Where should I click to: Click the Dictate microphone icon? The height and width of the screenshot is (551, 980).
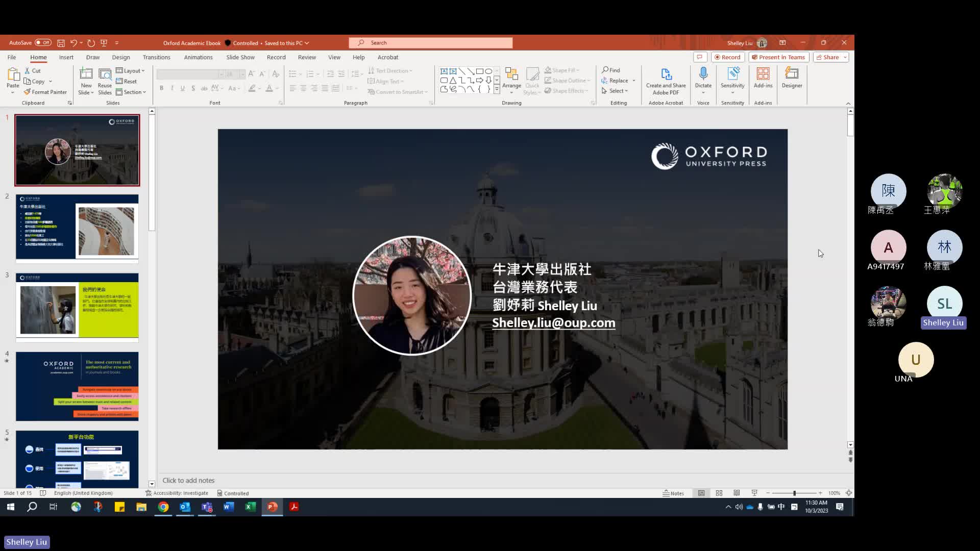tap(703, 73)
